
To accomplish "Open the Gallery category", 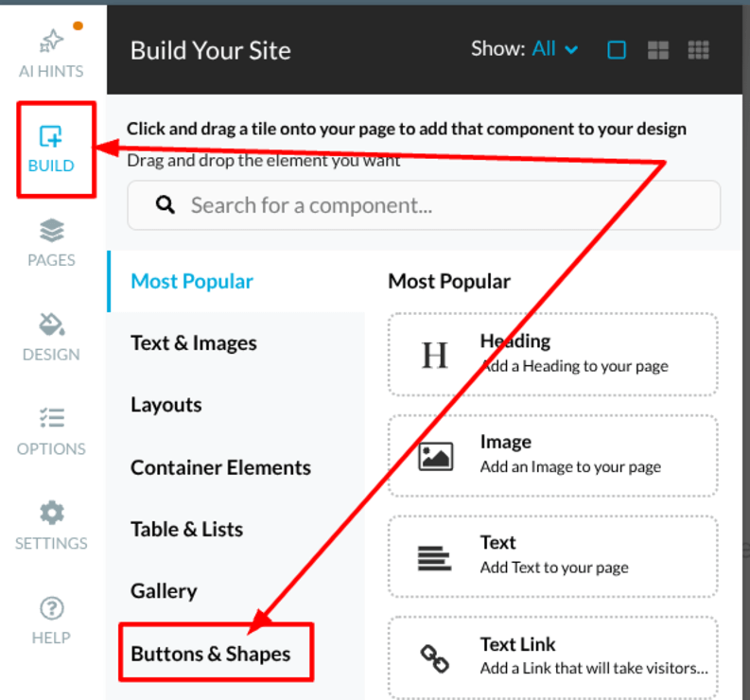I will pos(164,591).
